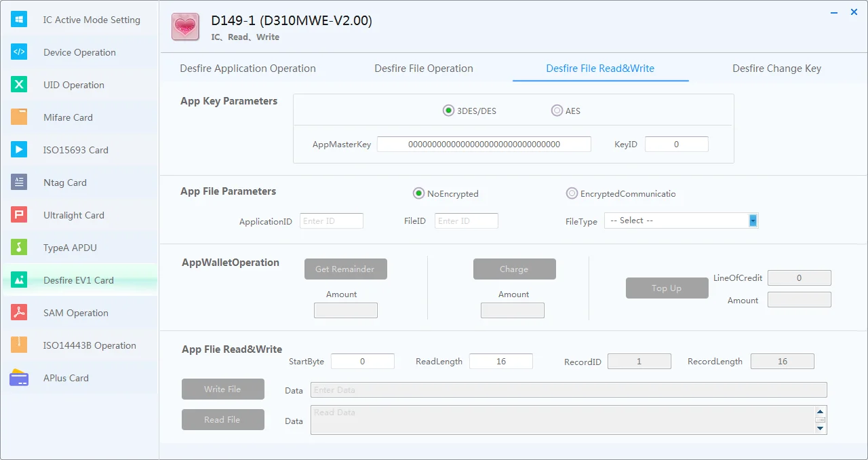The height and width of the screenshot is (460, 868).
Task: Open Device Operation via its code icon
Action: click(x=19, y=52)
